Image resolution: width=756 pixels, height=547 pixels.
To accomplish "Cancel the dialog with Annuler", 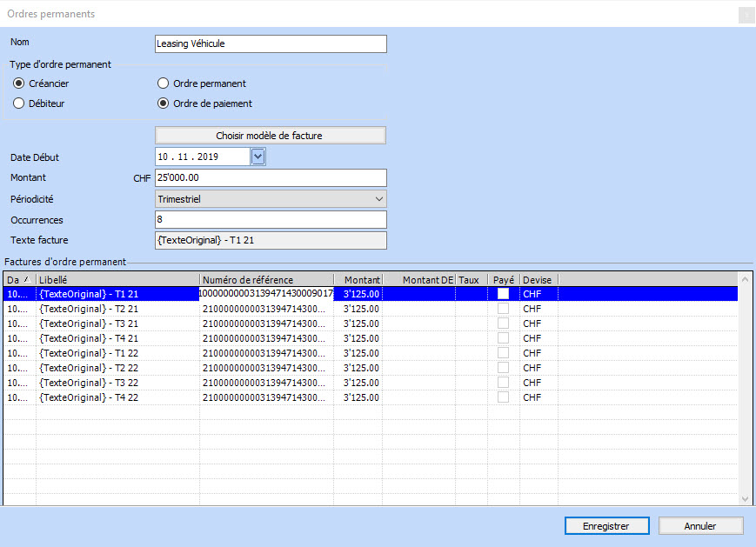I will [700, 526].
